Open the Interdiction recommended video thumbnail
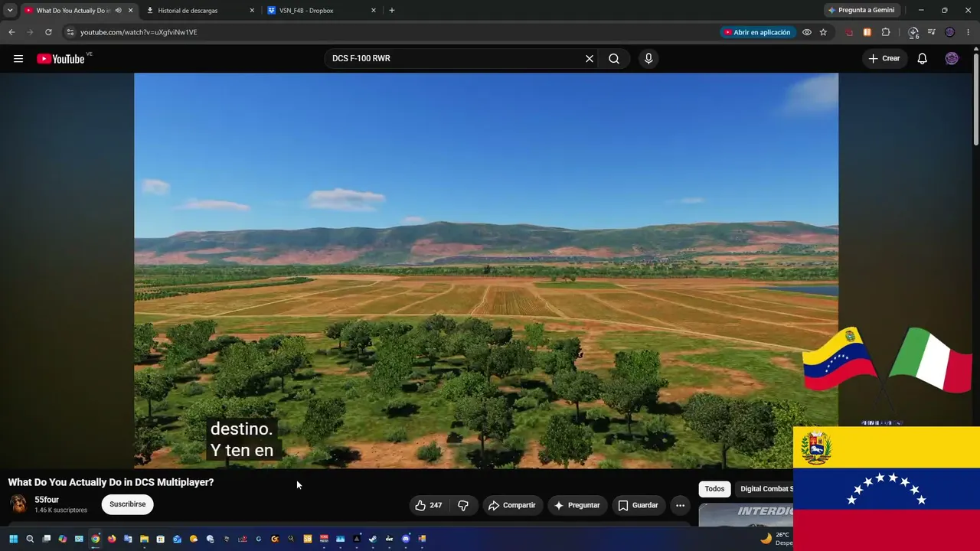Viewport: 980px width, 551px height. tap(746, 514)
